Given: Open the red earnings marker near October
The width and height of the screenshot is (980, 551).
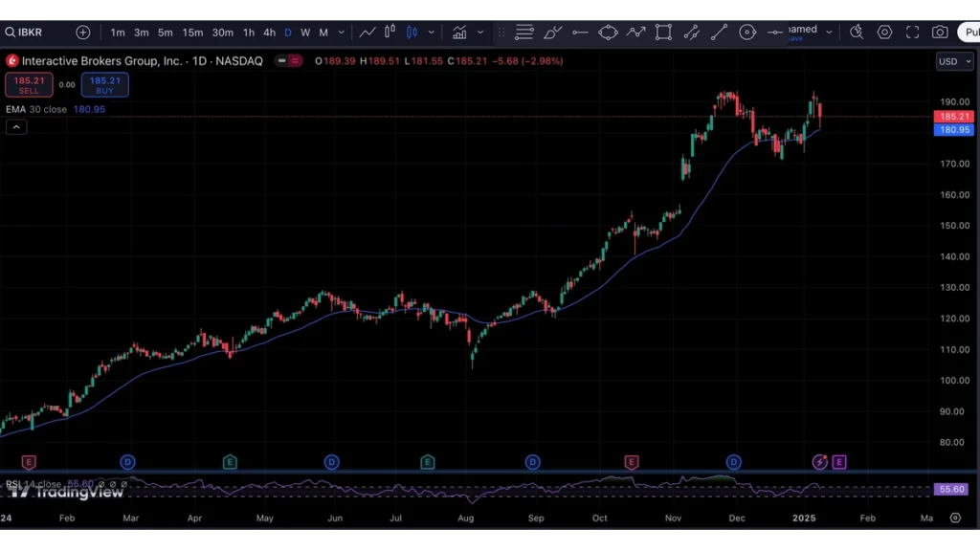Looking at the screenshot, I should click(632, 462).
